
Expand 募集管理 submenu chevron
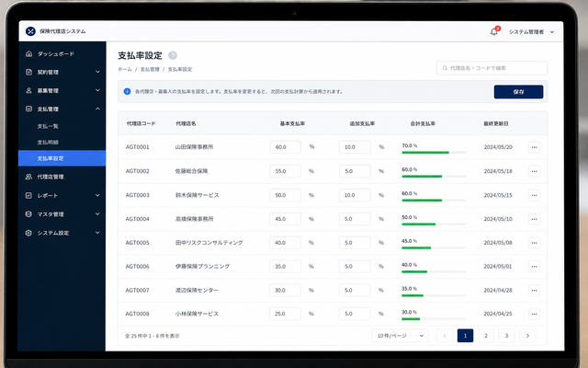coord(97,90)
